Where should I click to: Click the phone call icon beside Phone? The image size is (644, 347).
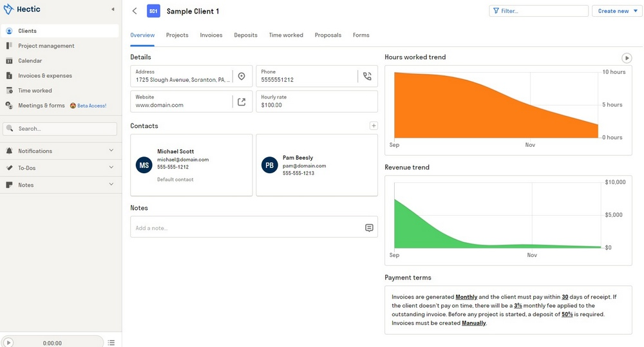point(367,77)
